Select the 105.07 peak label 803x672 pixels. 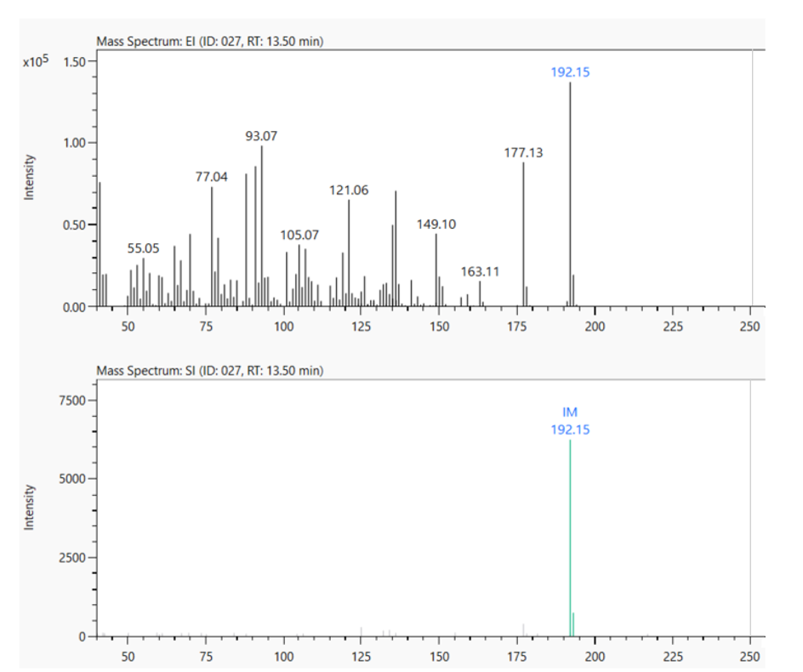click(x=300, y=234)
